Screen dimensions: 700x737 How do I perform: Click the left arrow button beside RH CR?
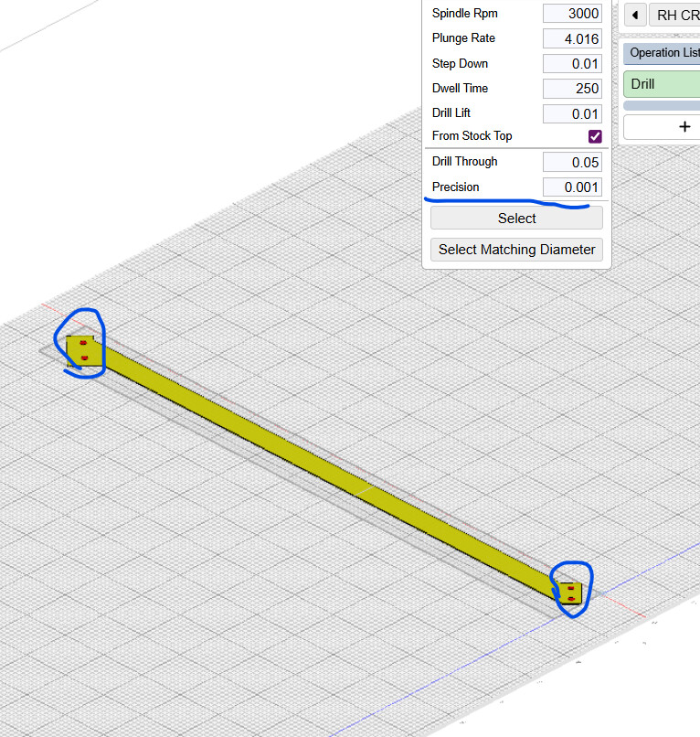pyautogui.click(x=635, y=16)
